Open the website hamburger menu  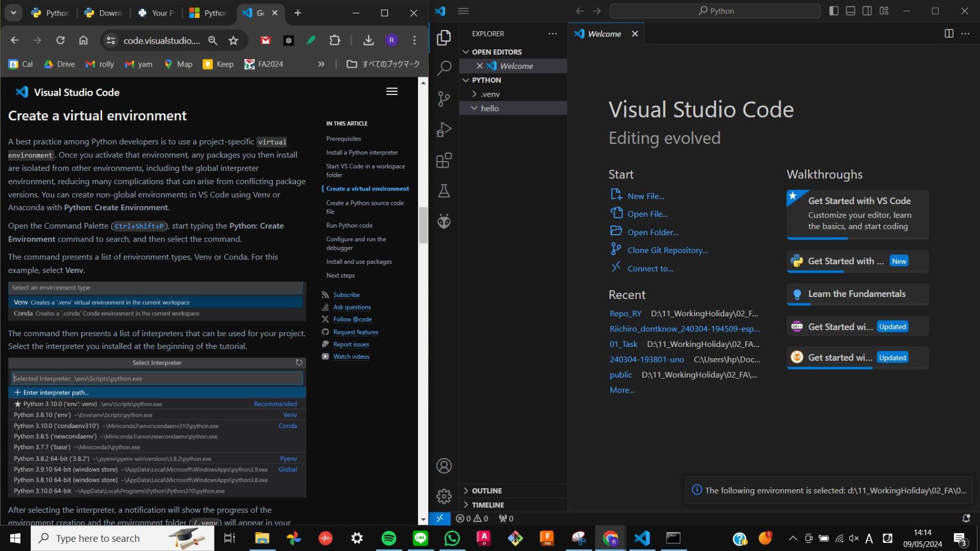pyautogui.click(x=392, y=91)
